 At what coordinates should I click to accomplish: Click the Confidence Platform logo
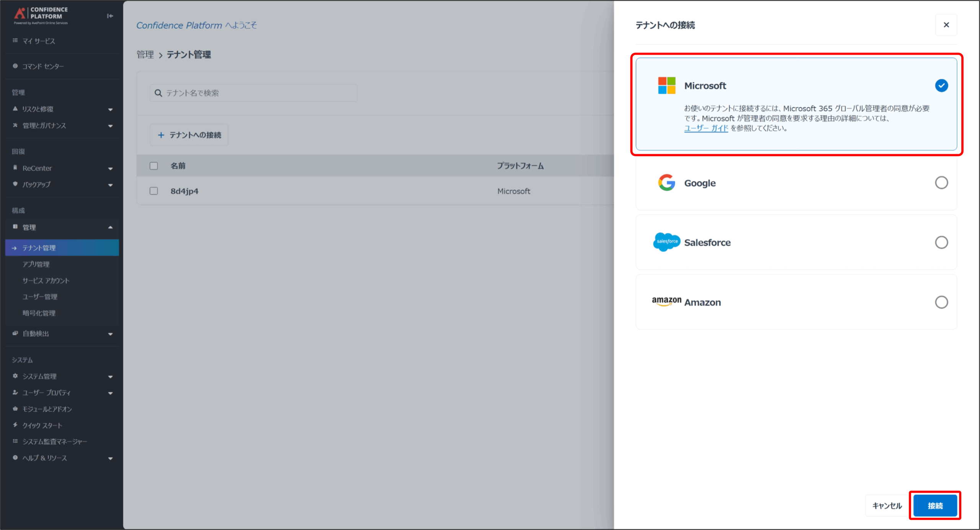pyautogui.click(x=41, y=15)
